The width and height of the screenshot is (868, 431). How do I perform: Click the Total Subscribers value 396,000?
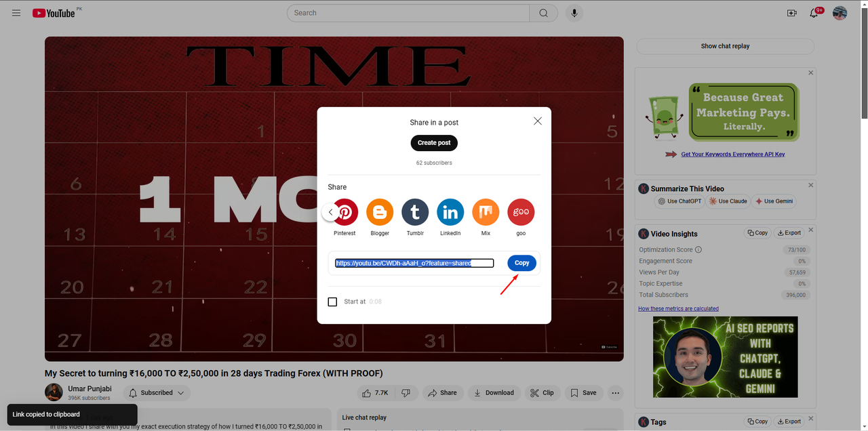tap(795, 295)
